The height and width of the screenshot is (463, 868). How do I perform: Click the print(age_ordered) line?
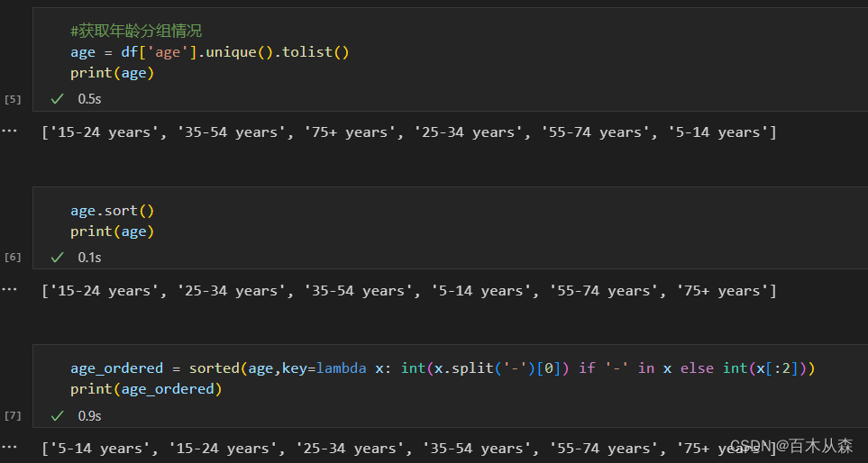coord(146,389)
